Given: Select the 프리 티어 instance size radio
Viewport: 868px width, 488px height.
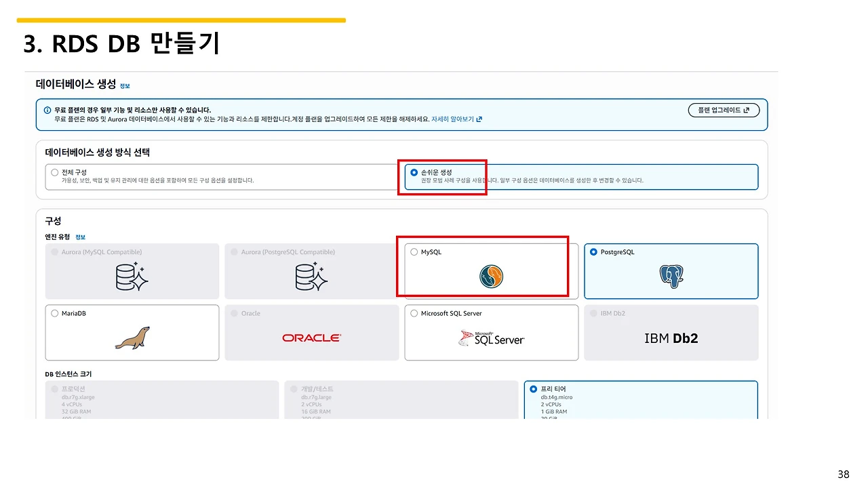Looking at the screenshot, I should click(534, 389).
